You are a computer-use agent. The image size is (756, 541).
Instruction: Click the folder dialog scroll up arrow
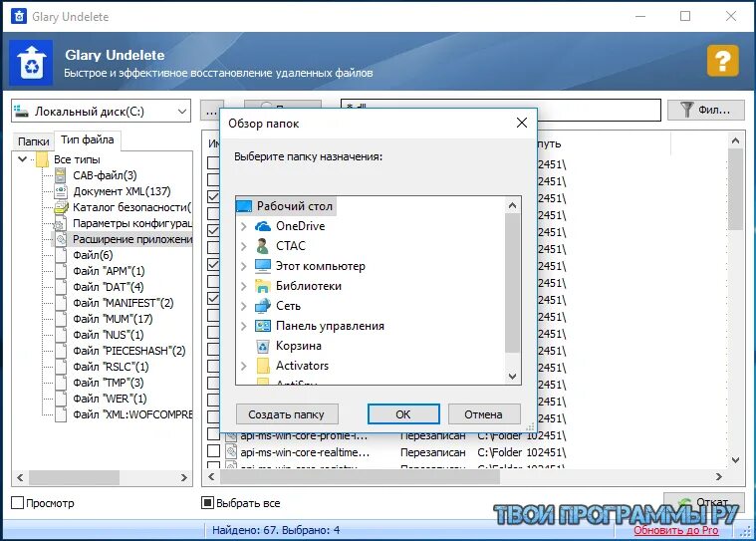513,205
